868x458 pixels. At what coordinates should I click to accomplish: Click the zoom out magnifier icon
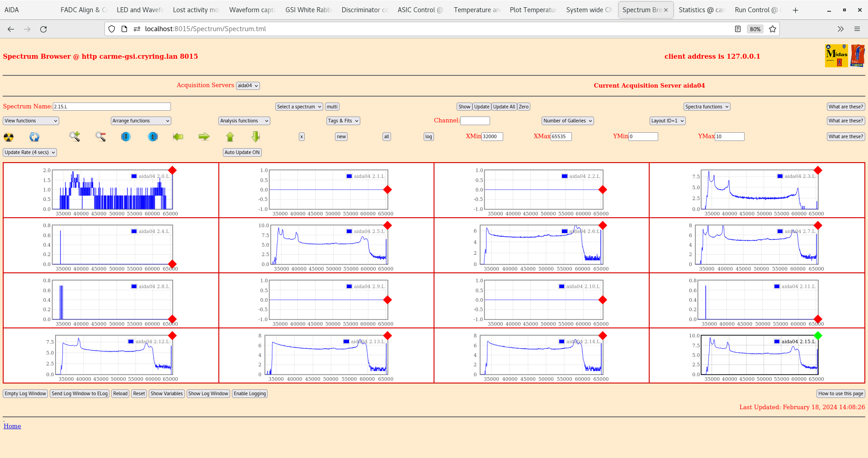click(100, 136)
